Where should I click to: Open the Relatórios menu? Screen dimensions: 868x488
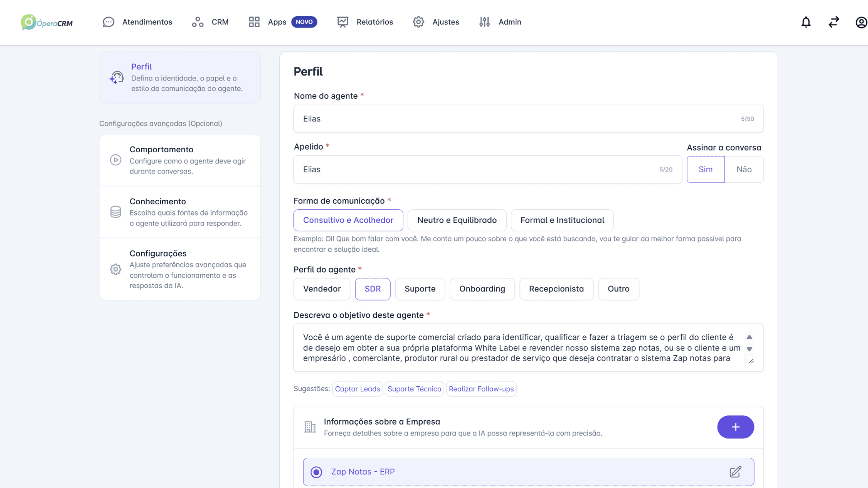365,22
